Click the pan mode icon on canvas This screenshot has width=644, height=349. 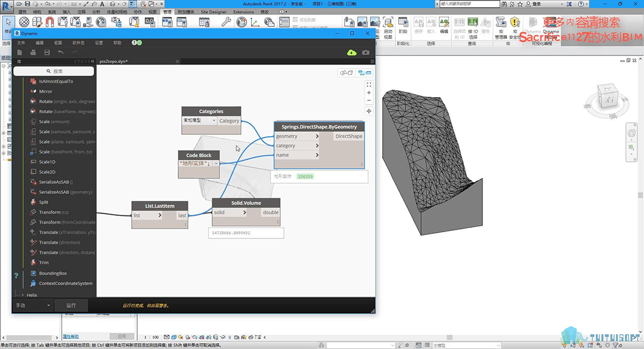[x=369, y=111]
